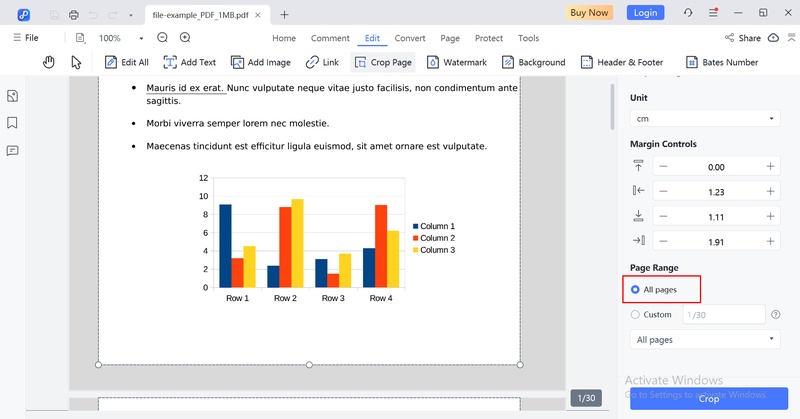Open the comments panel in left sidebar
Viewport: 800px width, 419px height.
point(13,151)
